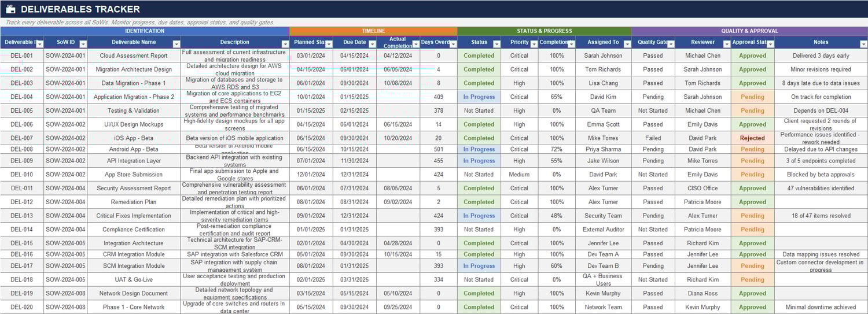The image size is (868, 314).
Task: Click reviewer 'Diana Ross'
Action: 703,293
